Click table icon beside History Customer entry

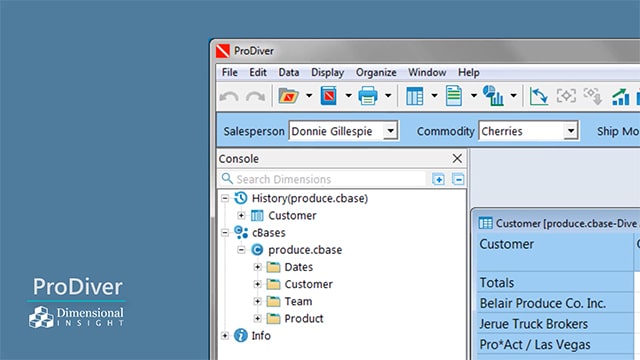coord(257,215)
